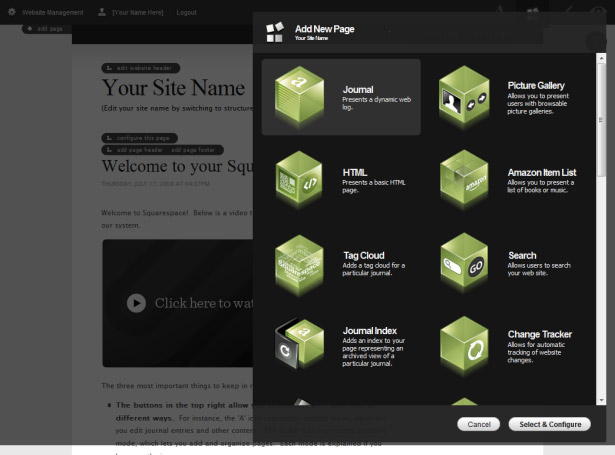Play the welcome video
The image size is (615, 455).
coord(136,303)
